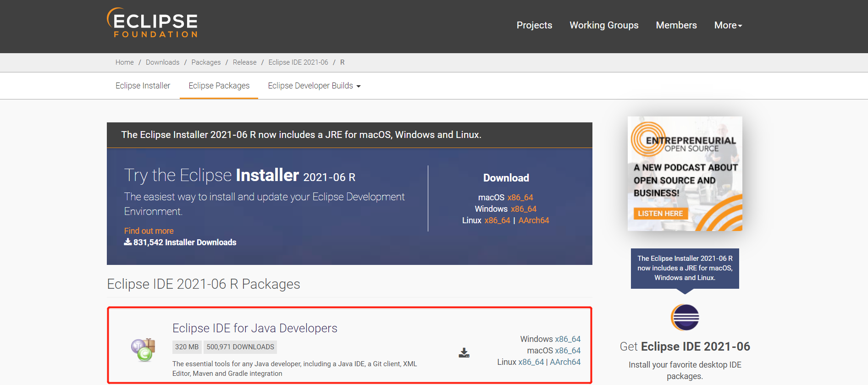Viewport: 868px width, 385px height.
Task: Download Java Developers package for Windows x86_64
Action: tap(568, 339)
